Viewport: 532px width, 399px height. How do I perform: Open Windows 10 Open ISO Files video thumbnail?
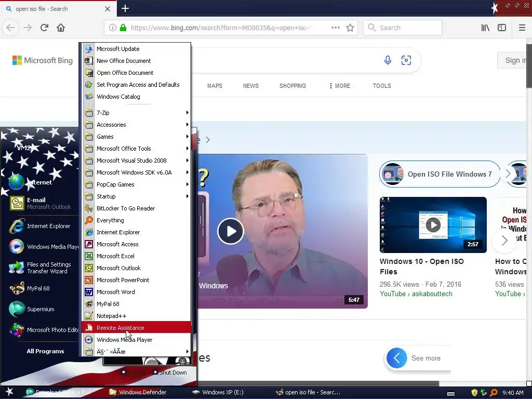(433, 225)
